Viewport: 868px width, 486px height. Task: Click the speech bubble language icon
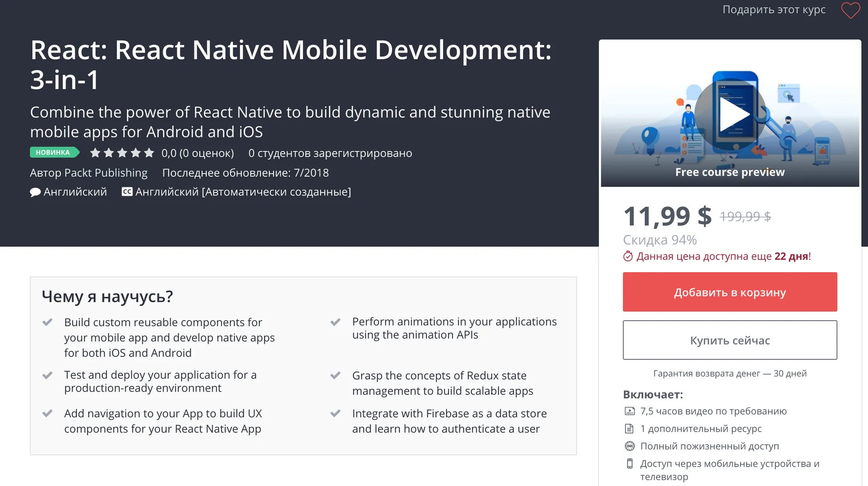point(35,192)
